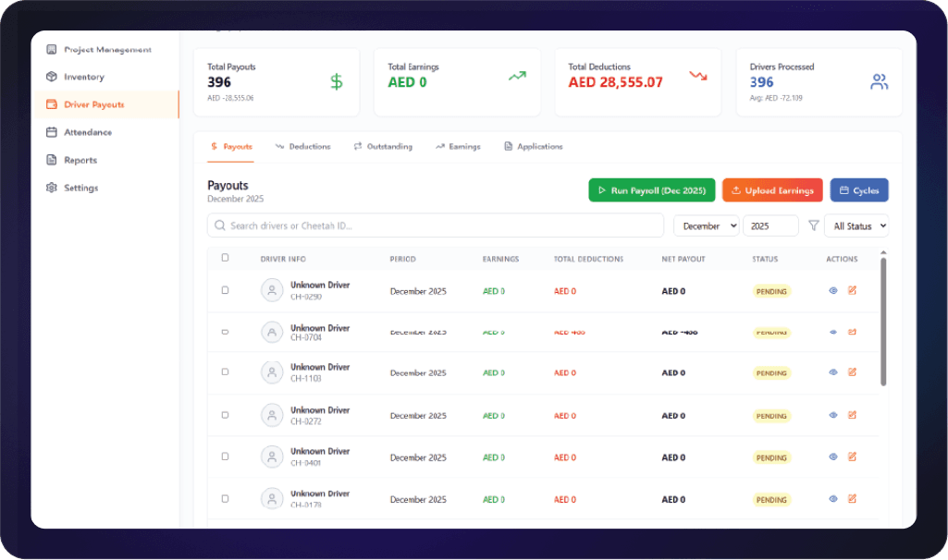Click the Inventory cube icon

[x=52, y=77]
